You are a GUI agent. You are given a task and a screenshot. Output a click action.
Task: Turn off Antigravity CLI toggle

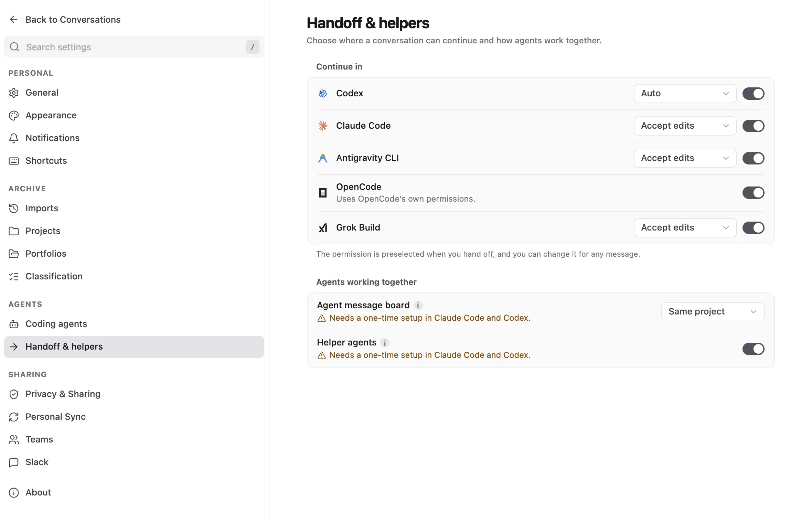click(x=753, y=158)
